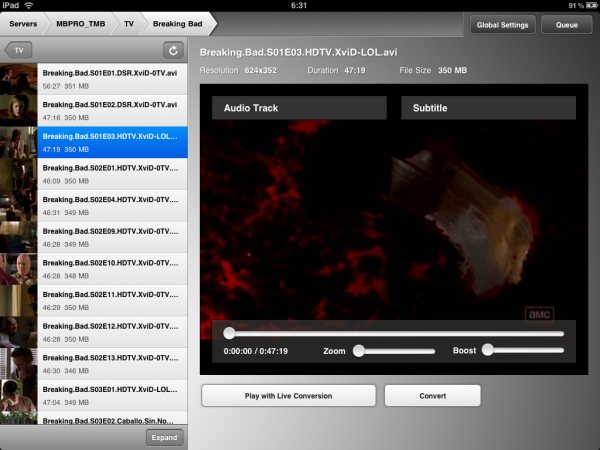
Task: Go to the TV breadcrumb level
Action: coord(129,24)
